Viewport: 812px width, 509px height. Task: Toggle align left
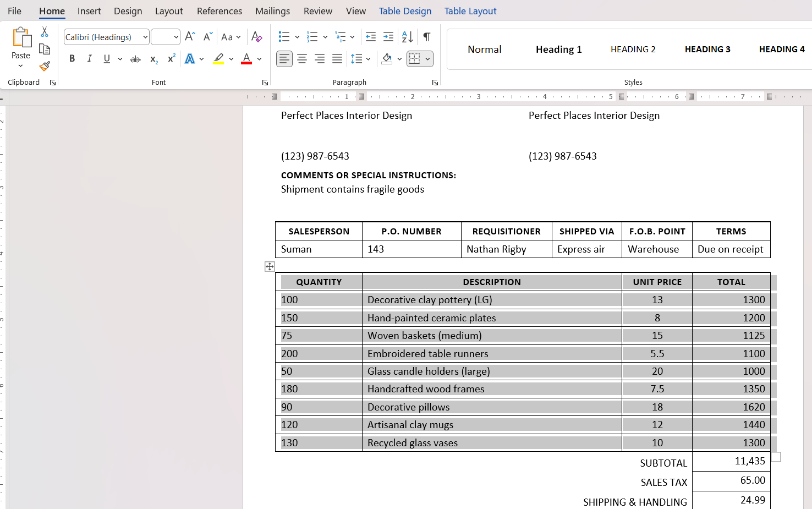[x=284, y=59]
